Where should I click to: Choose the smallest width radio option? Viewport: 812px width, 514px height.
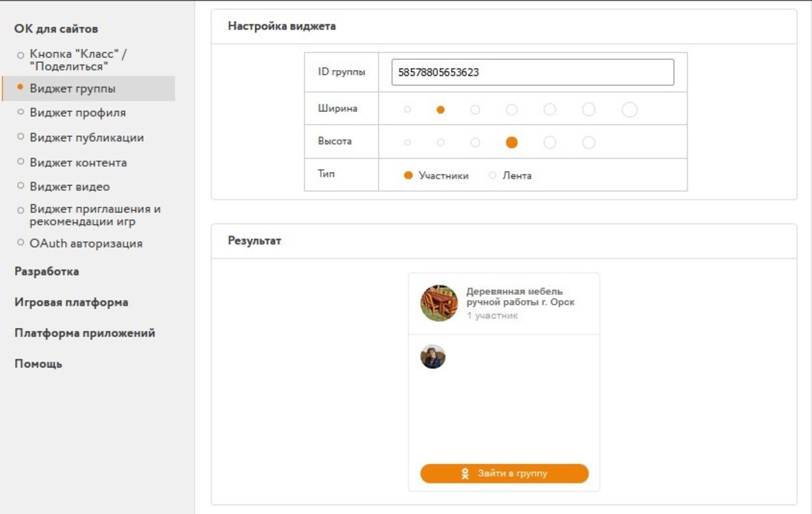pos(408,110)
